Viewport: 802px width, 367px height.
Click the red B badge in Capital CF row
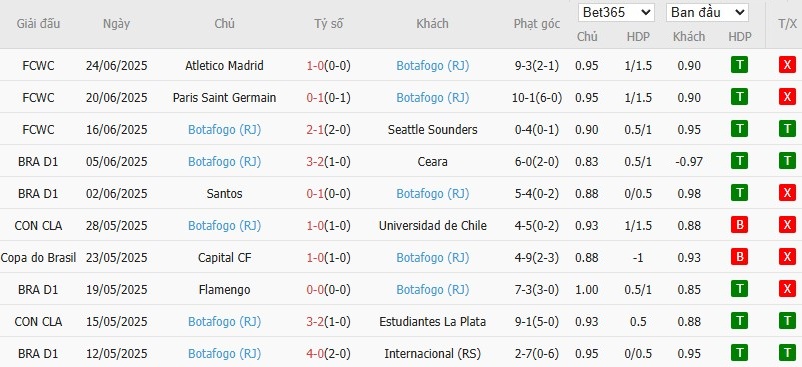(739, 258)
